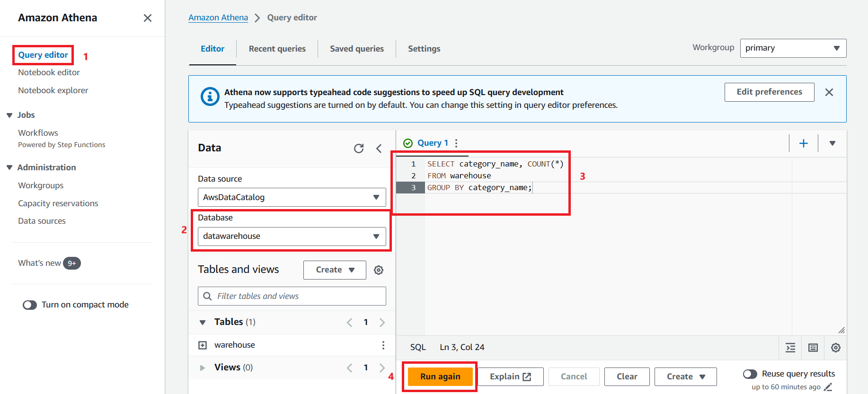
Task: Focus the Filter tables and views field
Action: (x=292, y=296)
